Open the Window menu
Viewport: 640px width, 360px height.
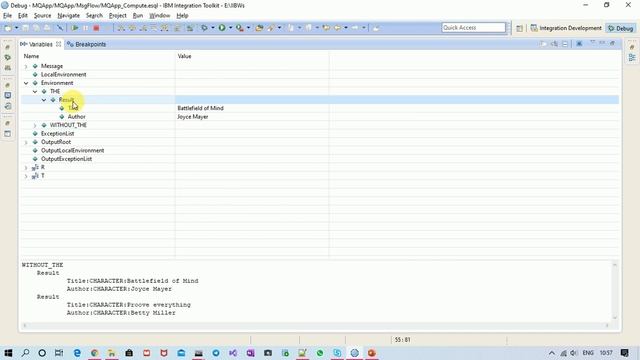[x=160, y=16]
